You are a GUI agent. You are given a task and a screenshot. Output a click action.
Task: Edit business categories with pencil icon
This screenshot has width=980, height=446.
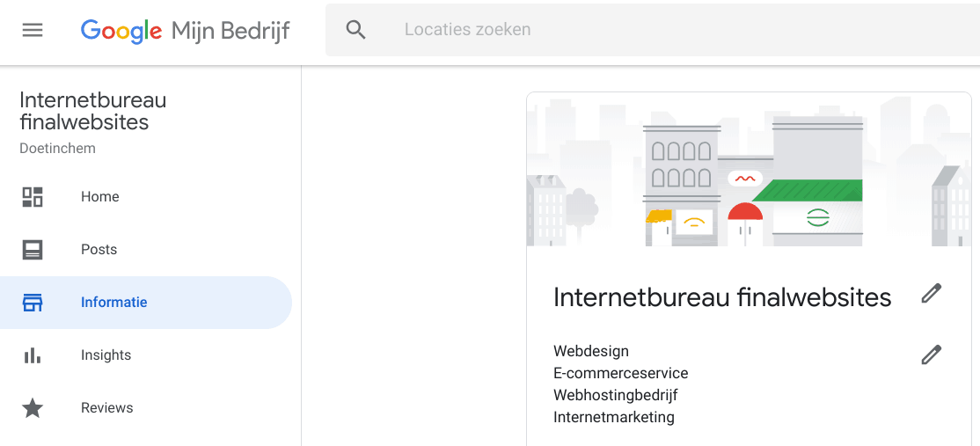pyautogui.click(x=932, y=355)
